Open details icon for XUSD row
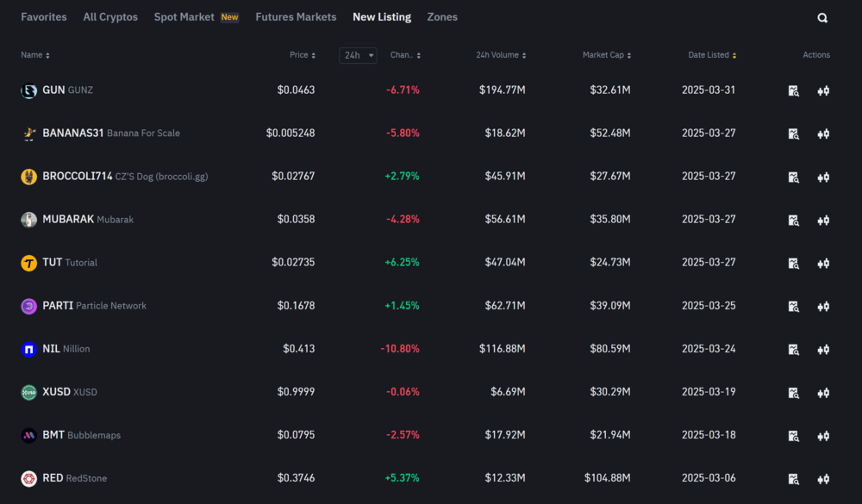The height and width of the screenshot is (504, 862). [x=793, y=392]
